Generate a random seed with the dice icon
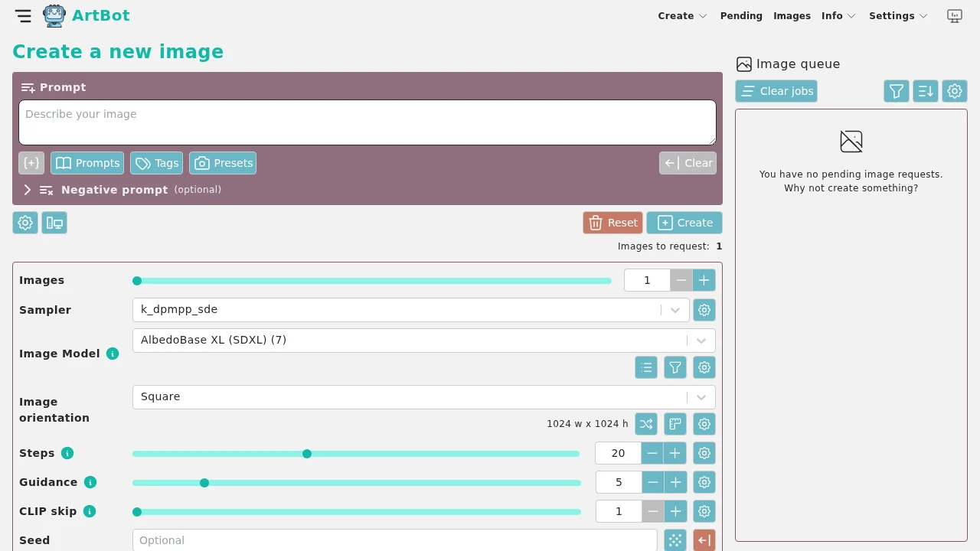 point(675,540)
